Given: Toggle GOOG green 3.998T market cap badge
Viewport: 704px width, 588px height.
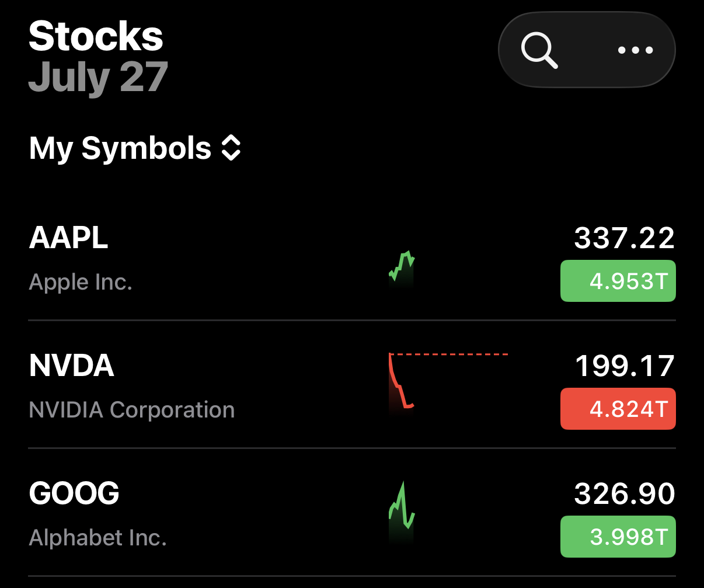Looking at the screenshot, I should (x=618, y=537).
